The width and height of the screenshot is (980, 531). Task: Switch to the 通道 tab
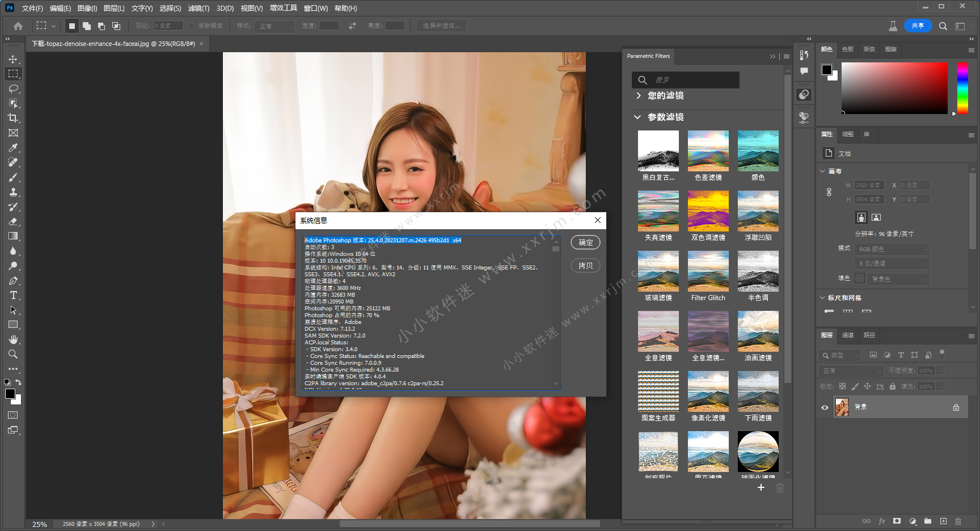click(848, 335)
